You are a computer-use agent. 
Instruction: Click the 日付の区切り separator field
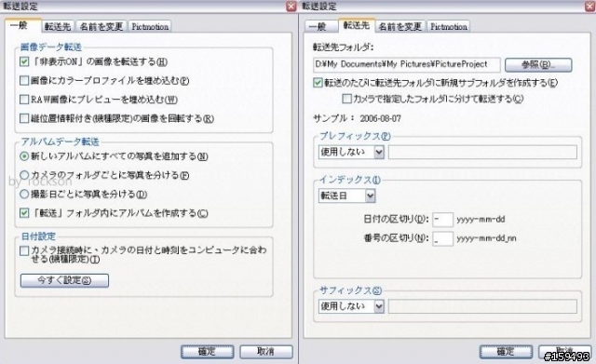(x=443, y=220)
